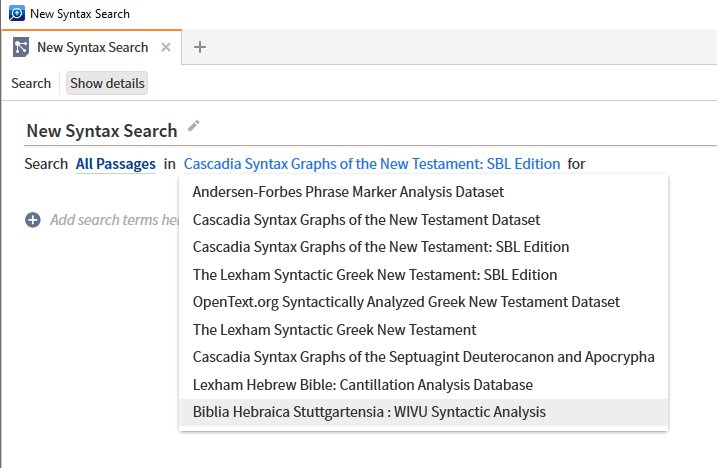
Task: Close the New Syntax Search tab
Action: click(166, 47)
